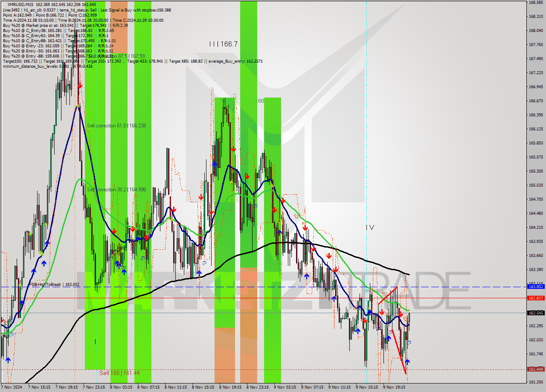Click the 'Sell 100 | 161.44' label
This screenshot has width=546, height=392.
click(x=119, y=373)
